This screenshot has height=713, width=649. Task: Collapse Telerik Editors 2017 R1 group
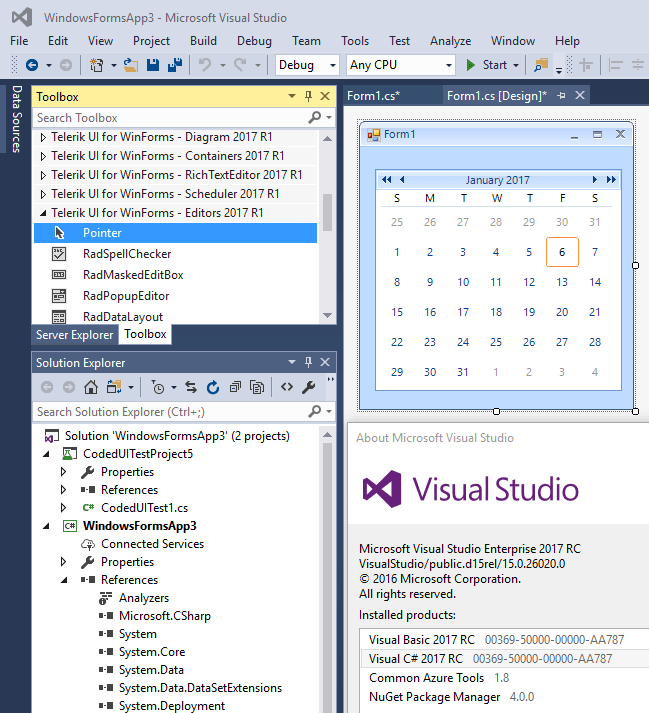tap(43, 213)
